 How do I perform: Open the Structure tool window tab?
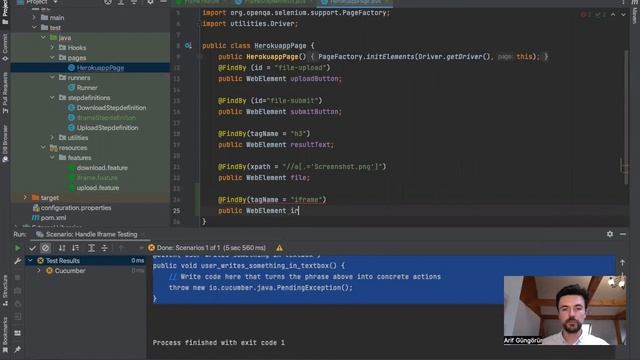5,290
